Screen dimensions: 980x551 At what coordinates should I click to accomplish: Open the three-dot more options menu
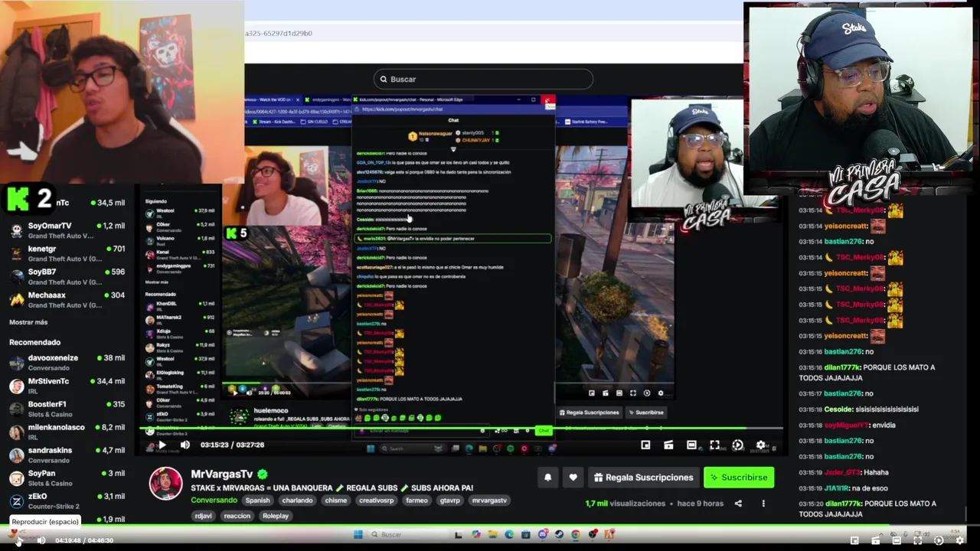[x=763, y=504]
